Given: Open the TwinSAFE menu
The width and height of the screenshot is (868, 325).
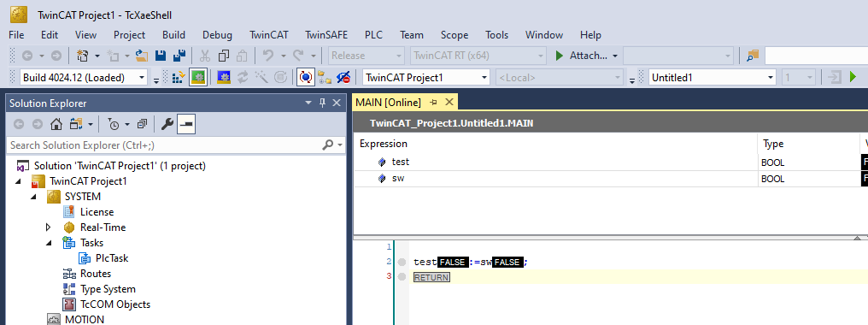Looking at the screenshot, I should 326,35.
